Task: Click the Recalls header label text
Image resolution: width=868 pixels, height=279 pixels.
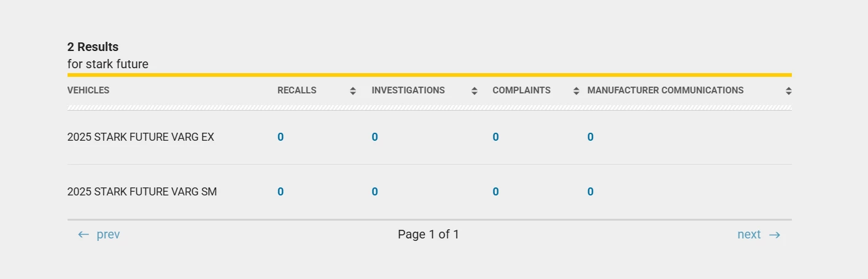Action: 296,90
